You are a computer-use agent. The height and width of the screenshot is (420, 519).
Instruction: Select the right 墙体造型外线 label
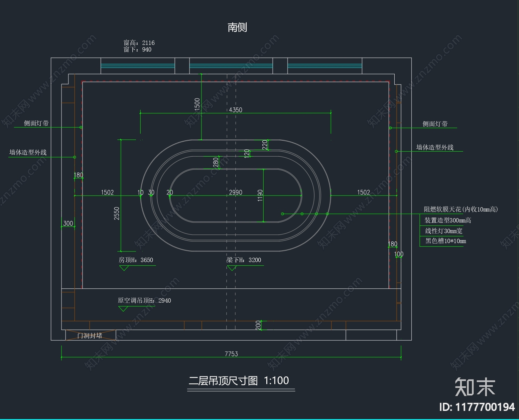(x=435, y=147)
